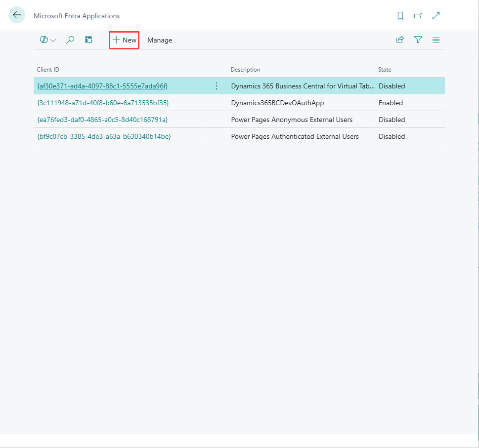Open page in new window icon
479x448 pixels.
[x=418, y=16]
